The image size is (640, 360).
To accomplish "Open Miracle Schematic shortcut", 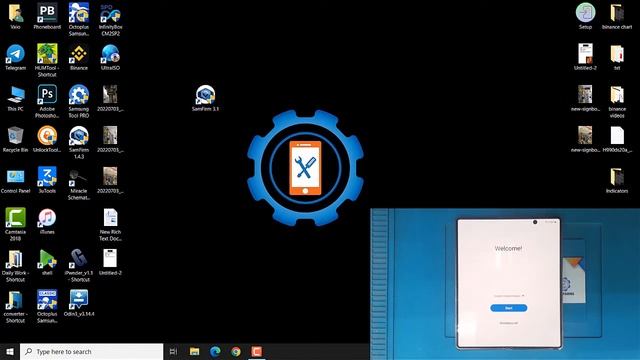I will 79,184.
